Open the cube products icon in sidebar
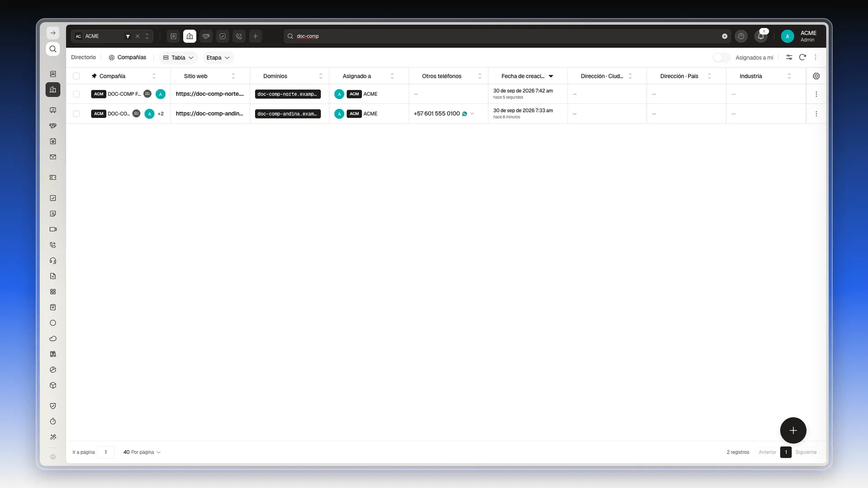Viewport: 868px width, 488px height. coord(53,385)
